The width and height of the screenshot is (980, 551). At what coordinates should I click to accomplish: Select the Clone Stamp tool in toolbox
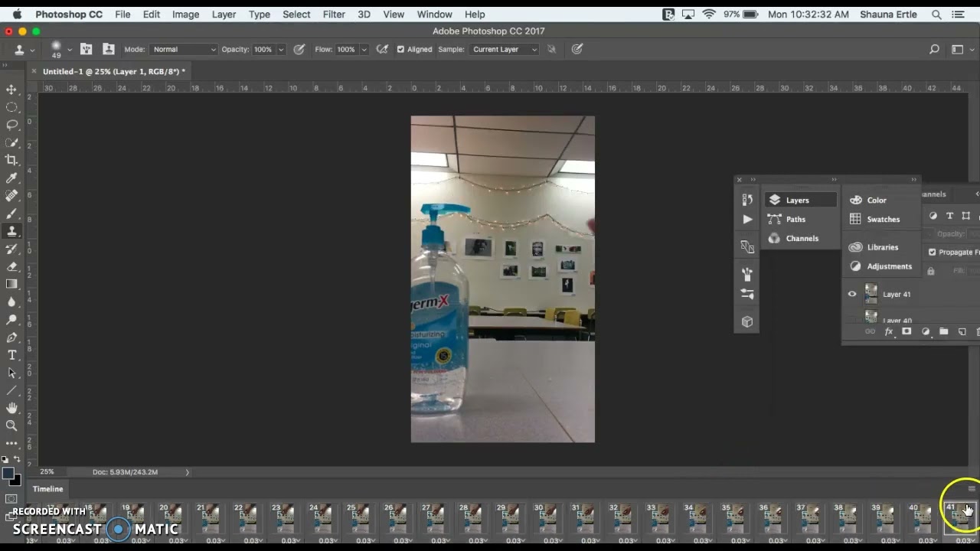click(11, 231)
